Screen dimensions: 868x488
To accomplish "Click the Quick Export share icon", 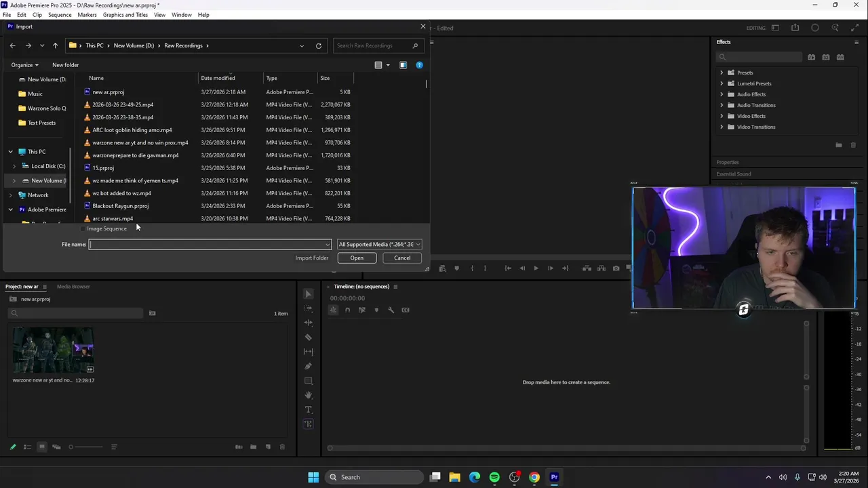I will [795, 28].
